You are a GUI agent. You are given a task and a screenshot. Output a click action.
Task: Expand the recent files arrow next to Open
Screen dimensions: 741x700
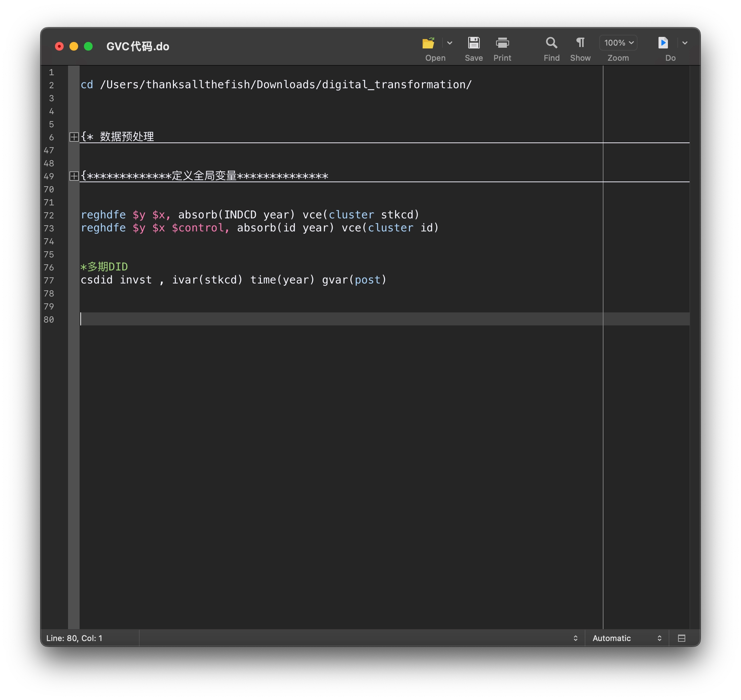click(x=449, y=43)
